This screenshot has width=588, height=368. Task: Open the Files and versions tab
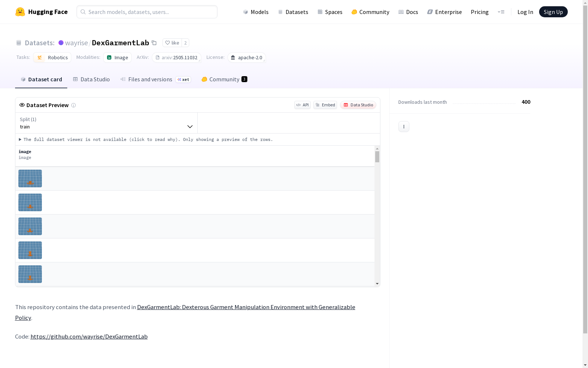[156, 79]
